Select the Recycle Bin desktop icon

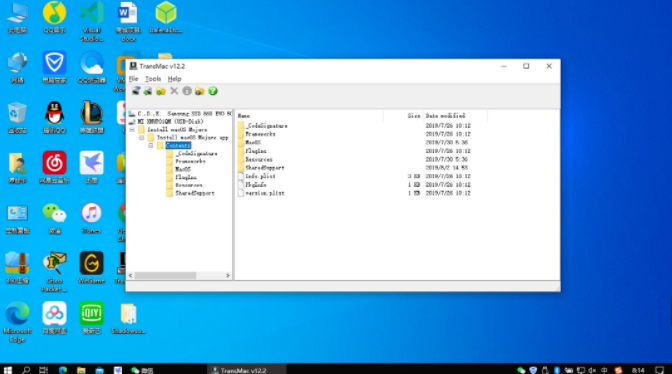[x=18, y=118]
